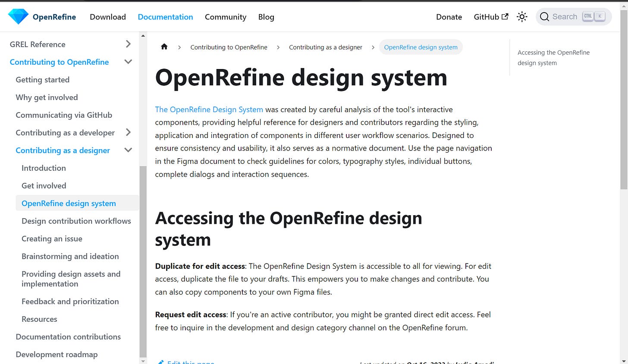
Task: Click Accessing the OpenRefine design heading
Action: coord(289,229)
